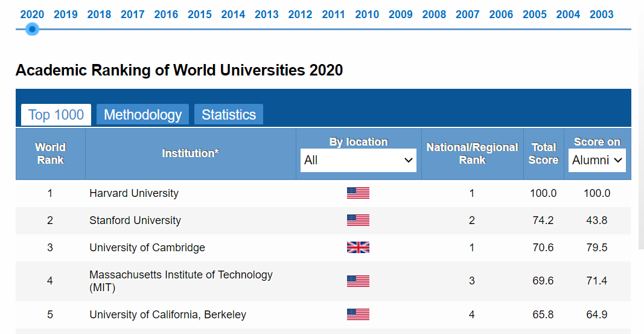Click Harvard's total score 100.0
This screenshot has width=644, height=334.
[x=543, y=193]
